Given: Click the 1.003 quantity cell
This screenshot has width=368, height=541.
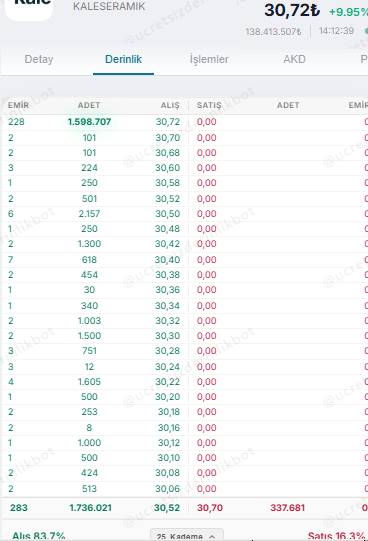Looking at the screenshot, I should (x=89, y=321).
